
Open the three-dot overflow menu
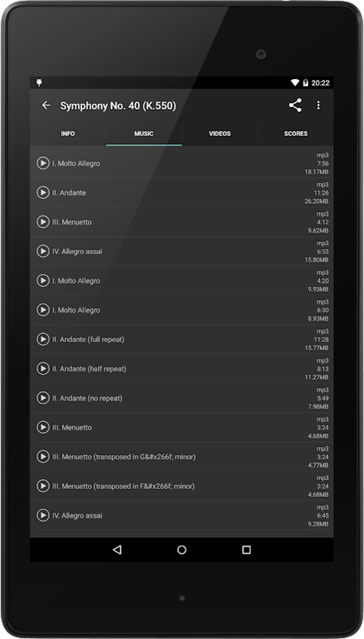pyautogui.click(x=318, y=105)
